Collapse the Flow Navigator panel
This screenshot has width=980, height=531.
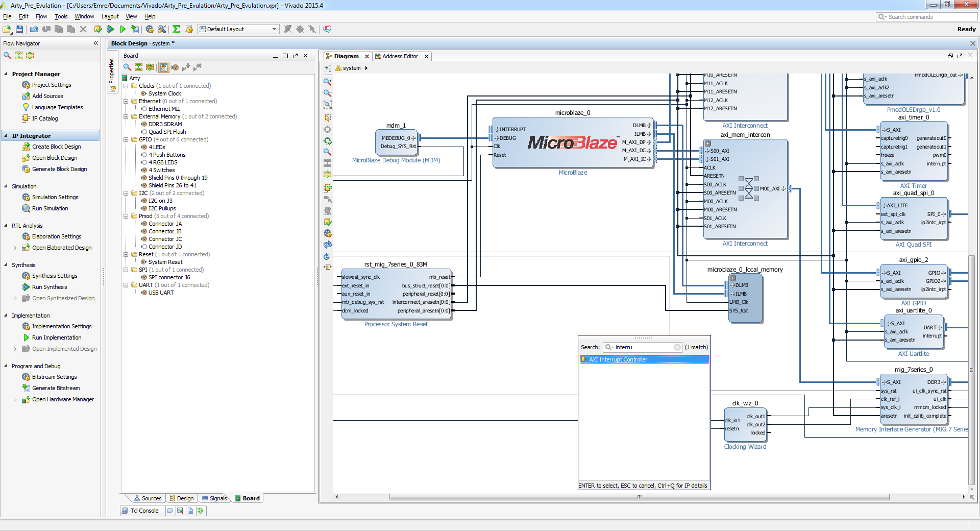(x=96, y=43)
